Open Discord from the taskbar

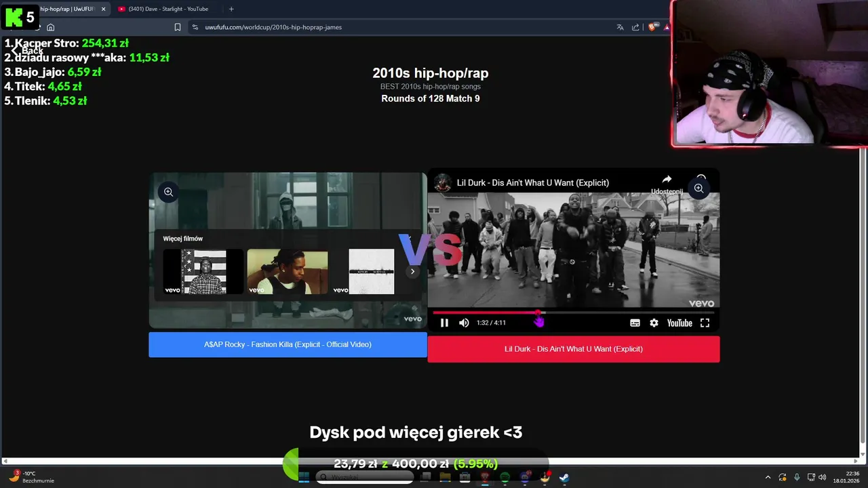(525, 477)
